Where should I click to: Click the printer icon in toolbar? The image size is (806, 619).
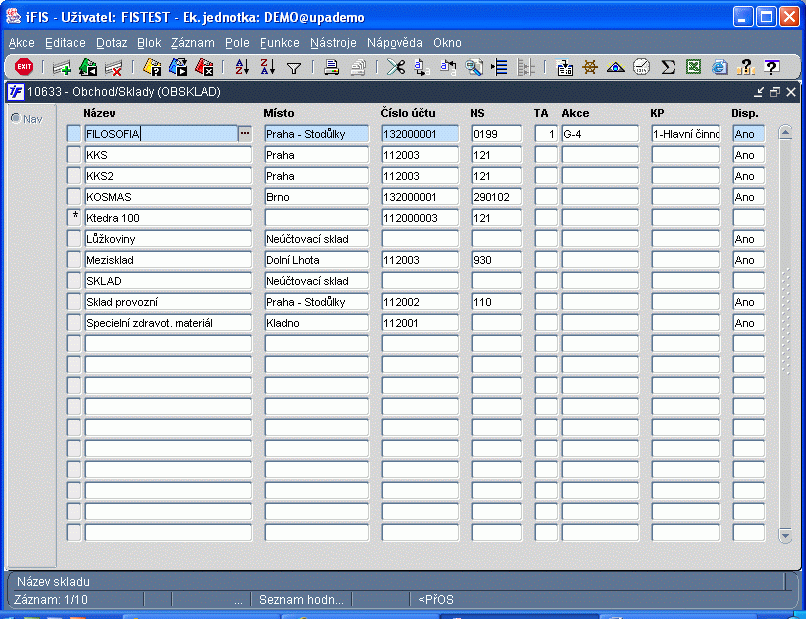click(x=332, y=67)
